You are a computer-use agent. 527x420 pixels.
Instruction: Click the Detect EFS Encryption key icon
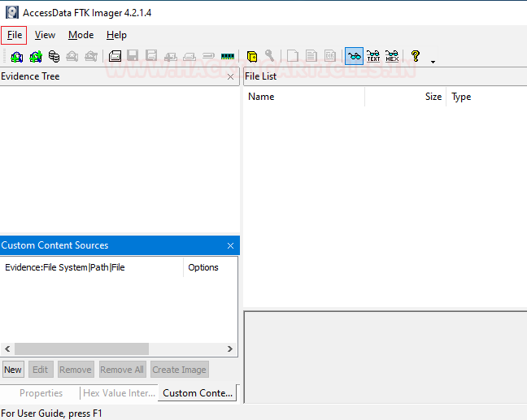click(x=269, y=56)
